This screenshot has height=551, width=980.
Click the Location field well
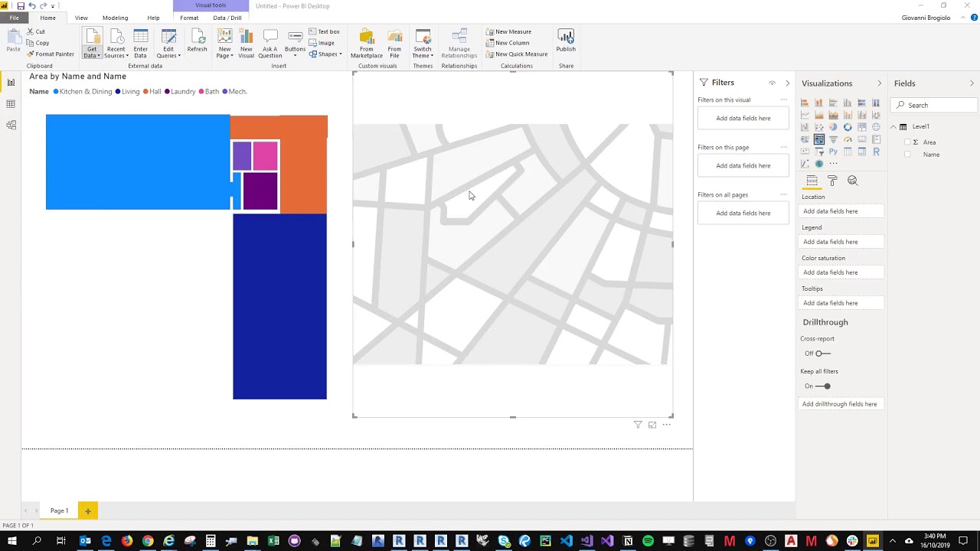click(842, 211)
